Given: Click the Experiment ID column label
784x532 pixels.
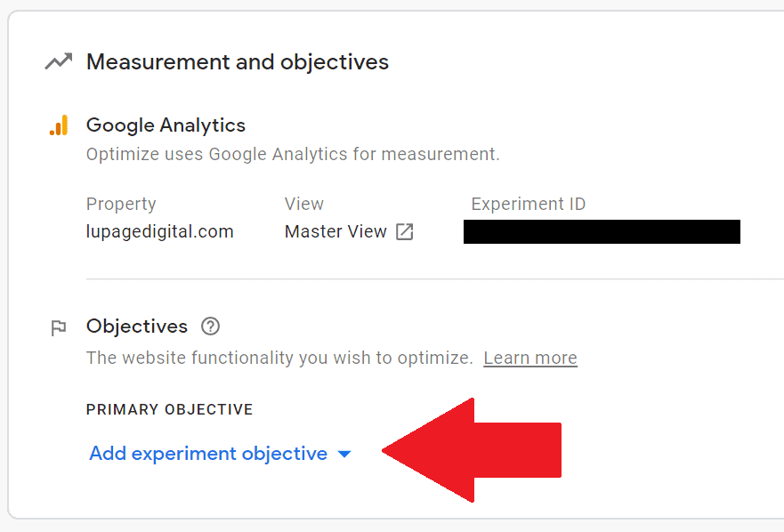Looking at the screenshot, I should point(529,204).
